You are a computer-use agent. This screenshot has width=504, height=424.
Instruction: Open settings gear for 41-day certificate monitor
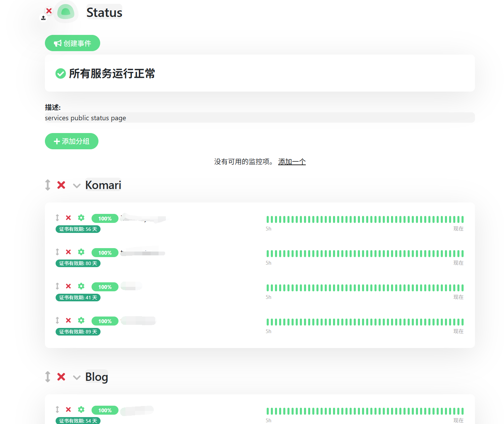pyautogui.click(x=81, y=286)
